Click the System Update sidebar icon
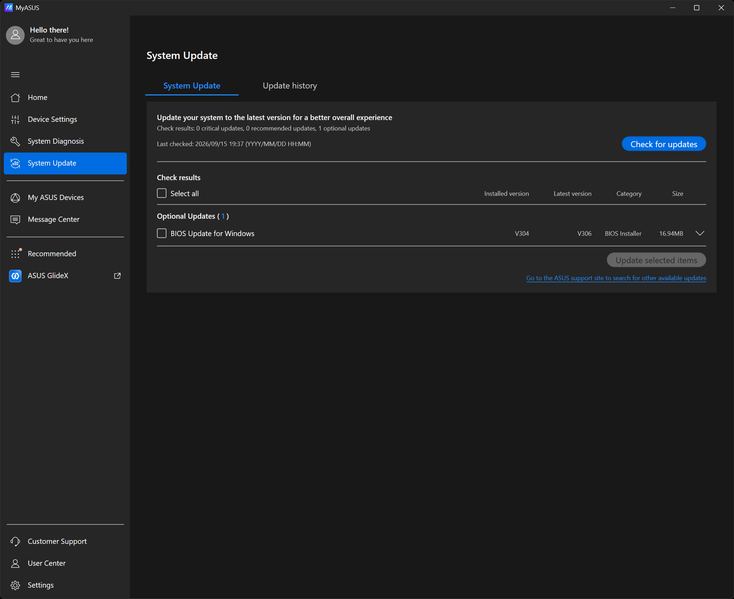This screenshot has width=734, height=599. pos(15,163)
